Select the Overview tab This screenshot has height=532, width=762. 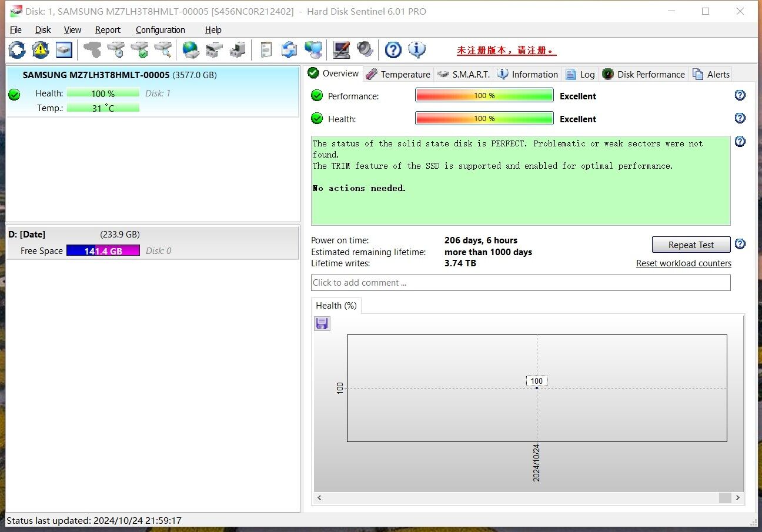click(x=333, y=73)
